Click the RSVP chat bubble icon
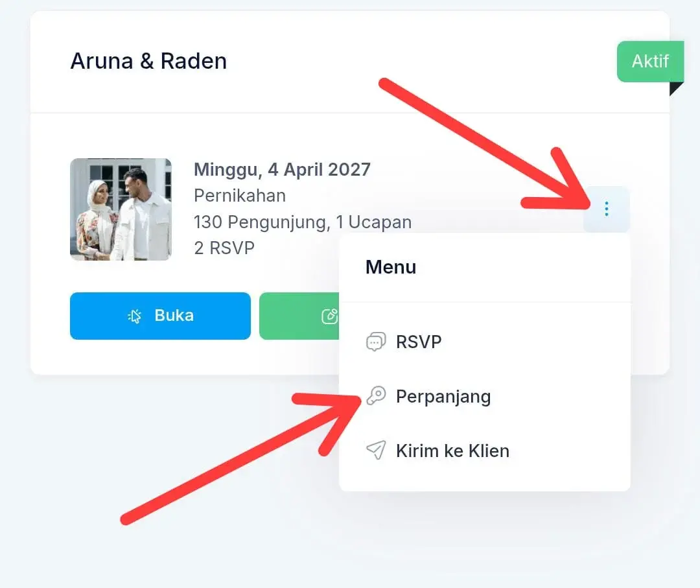 376,342
